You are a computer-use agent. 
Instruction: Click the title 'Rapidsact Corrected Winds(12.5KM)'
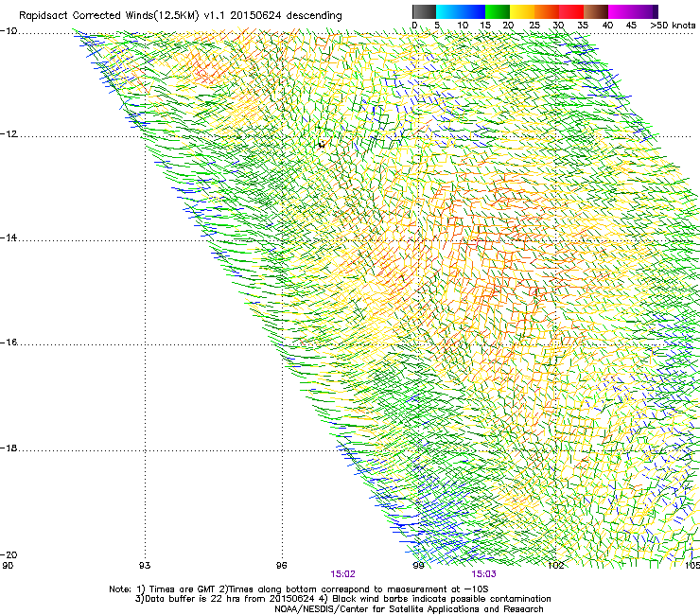coord(109,16)
